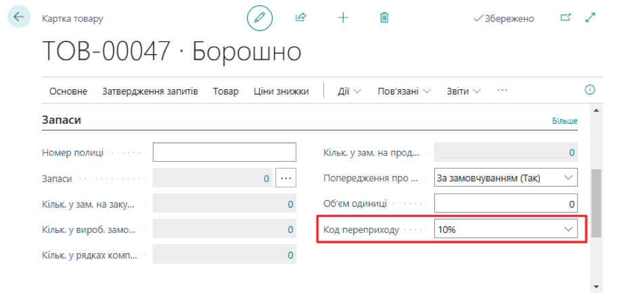Expand the Звіти dropdown

pos(463,91)
